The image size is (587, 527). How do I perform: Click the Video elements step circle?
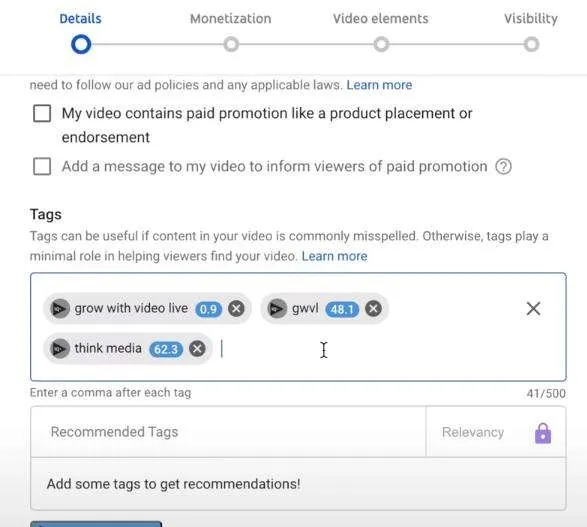click(x=381, y=44)
